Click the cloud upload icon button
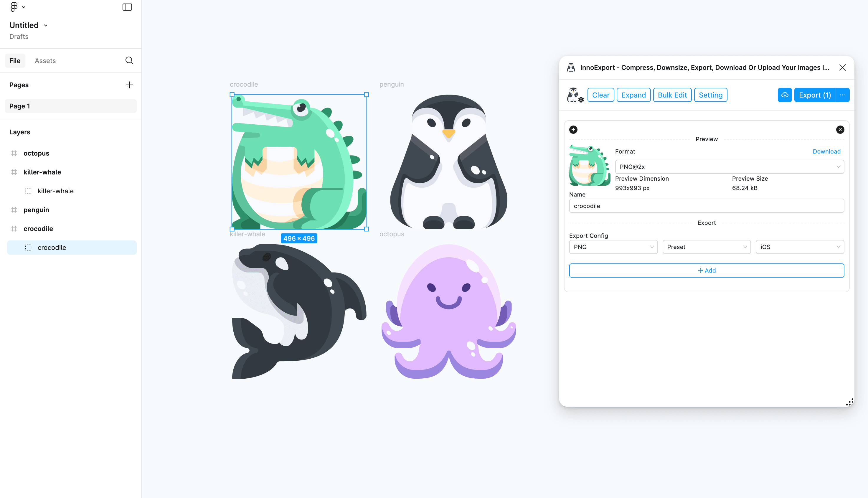 tap(785, 95)
